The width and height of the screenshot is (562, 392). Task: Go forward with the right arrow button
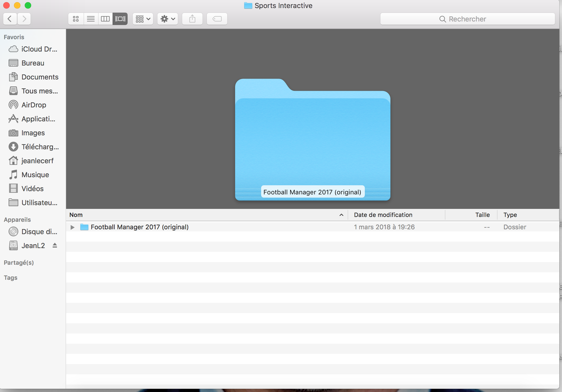[x=24, y=19]
